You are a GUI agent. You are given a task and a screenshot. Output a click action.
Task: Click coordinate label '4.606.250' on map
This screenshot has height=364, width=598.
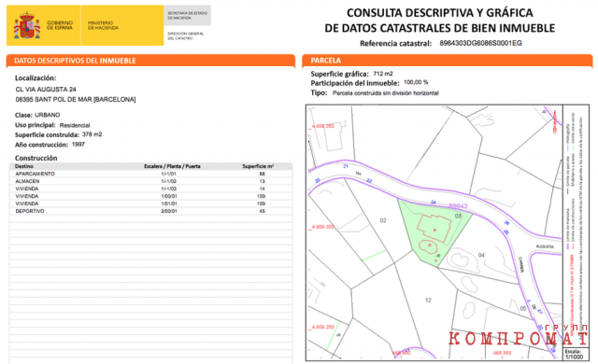323,327
